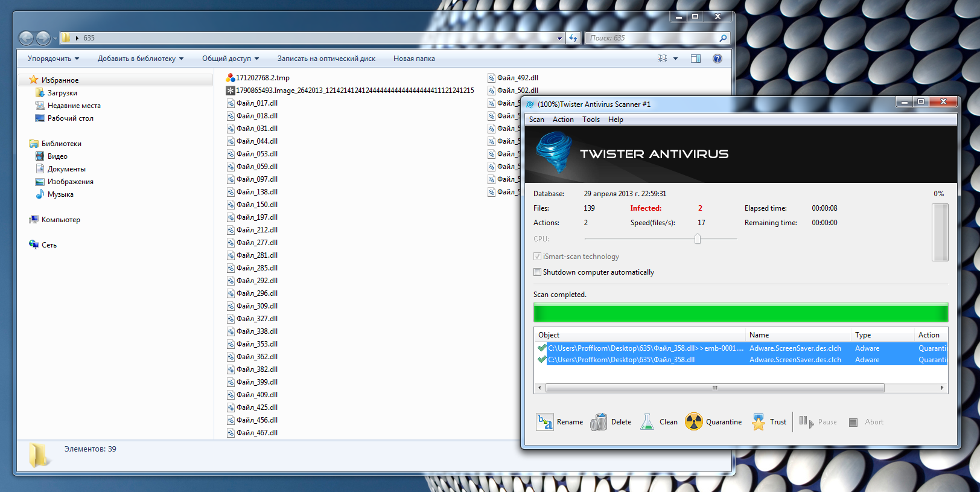Click right scroll arrow in results list
Screen dimensions: 980x492
coord(942,388)
